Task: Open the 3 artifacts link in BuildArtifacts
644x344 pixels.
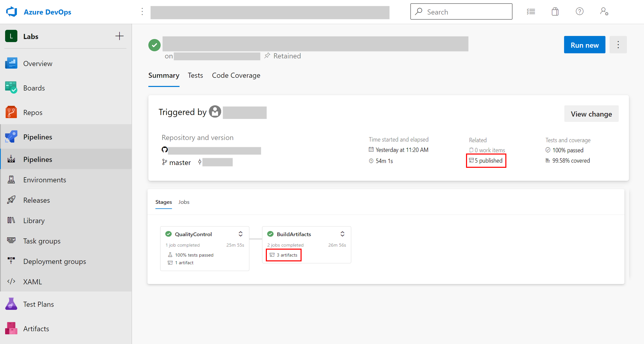Action: click(x=284, y=255)
